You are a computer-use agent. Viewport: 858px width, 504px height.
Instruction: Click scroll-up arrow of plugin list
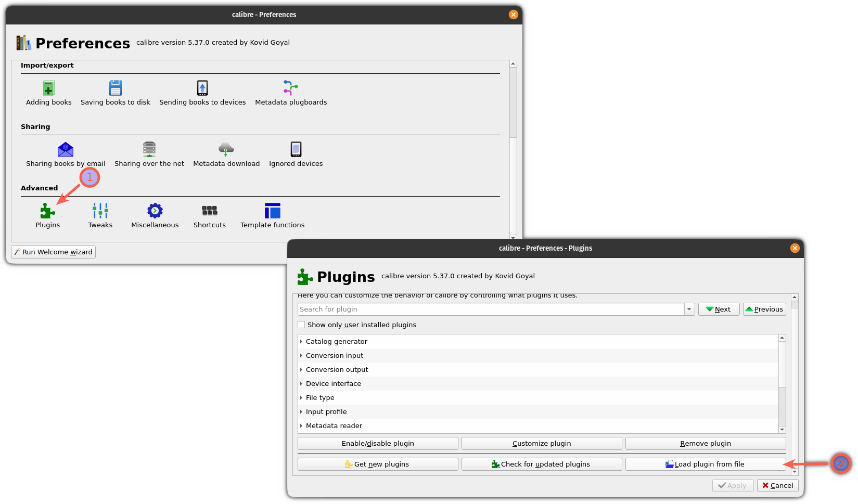click(782, 338)
